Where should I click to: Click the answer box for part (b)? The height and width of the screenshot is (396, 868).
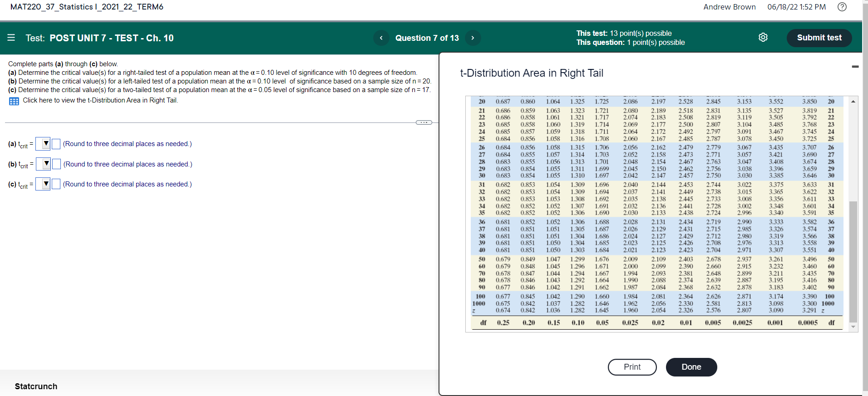click(x=56, y=164)
